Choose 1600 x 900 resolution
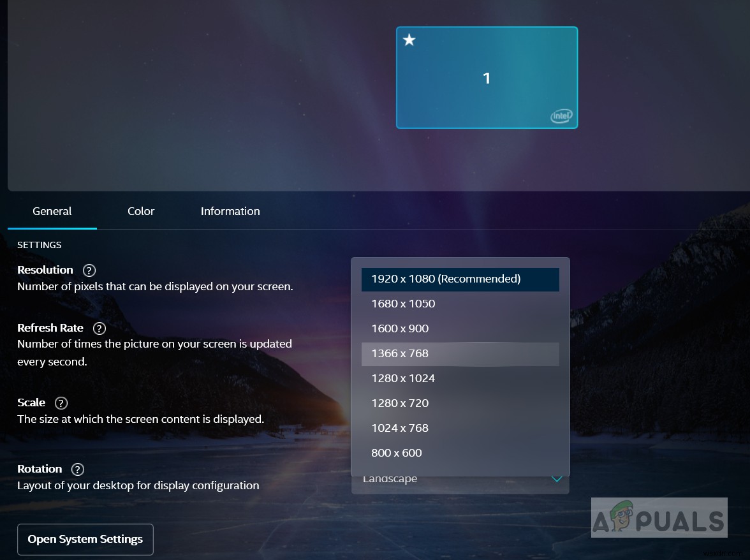This screenshot has height=560, width=750. (x=460, y=329)
